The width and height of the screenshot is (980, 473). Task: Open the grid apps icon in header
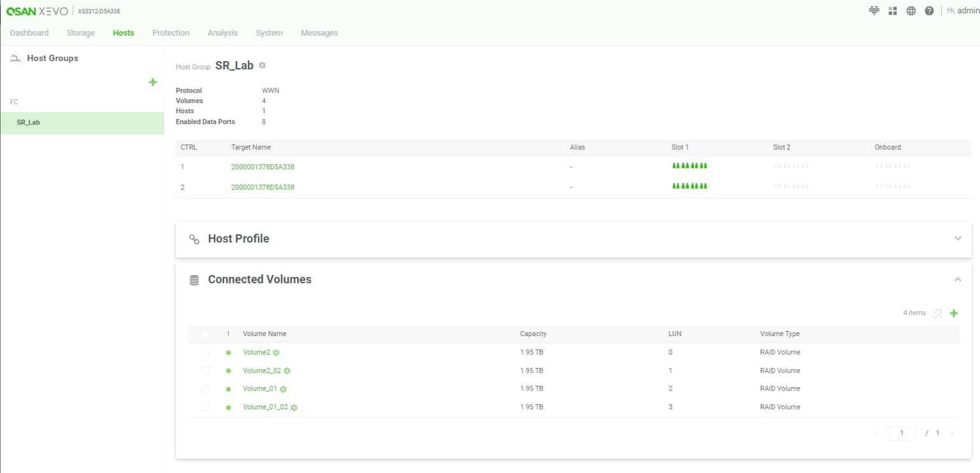point(893,11)
